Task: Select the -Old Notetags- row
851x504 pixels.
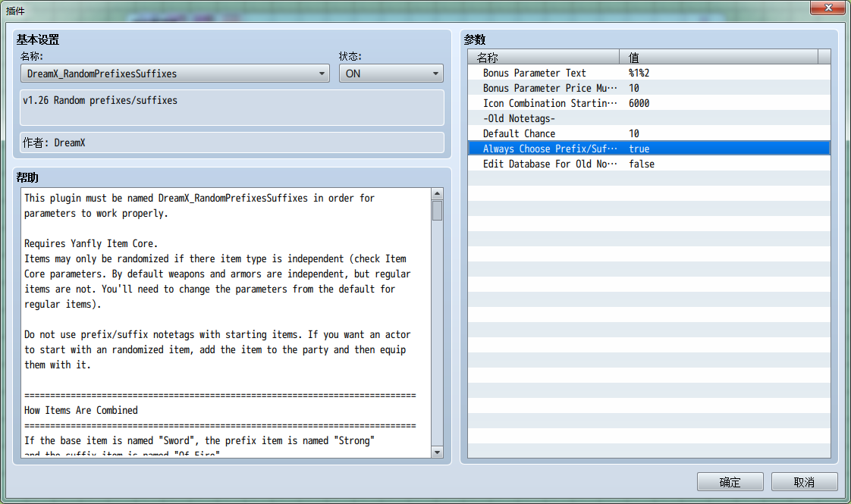Action: tap(649, 118)
